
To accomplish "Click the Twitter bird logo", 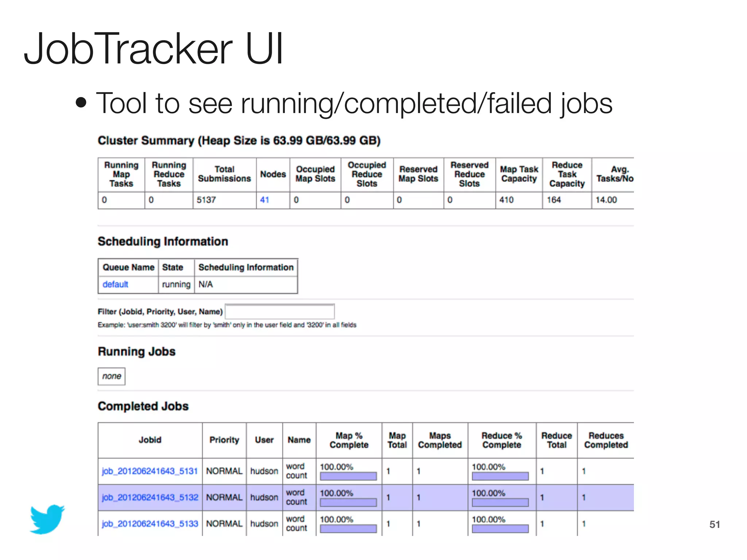I will [47, 519].
